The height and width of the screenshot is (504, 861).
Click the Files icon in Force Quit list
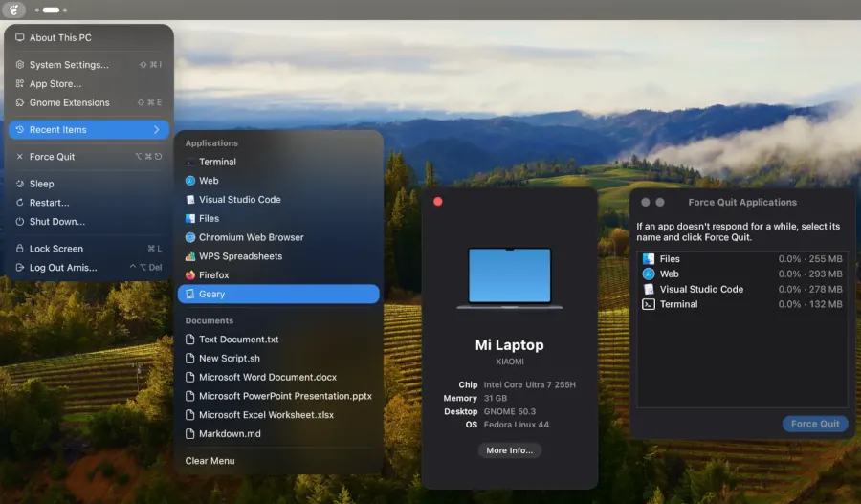click(x=649, y=258)
